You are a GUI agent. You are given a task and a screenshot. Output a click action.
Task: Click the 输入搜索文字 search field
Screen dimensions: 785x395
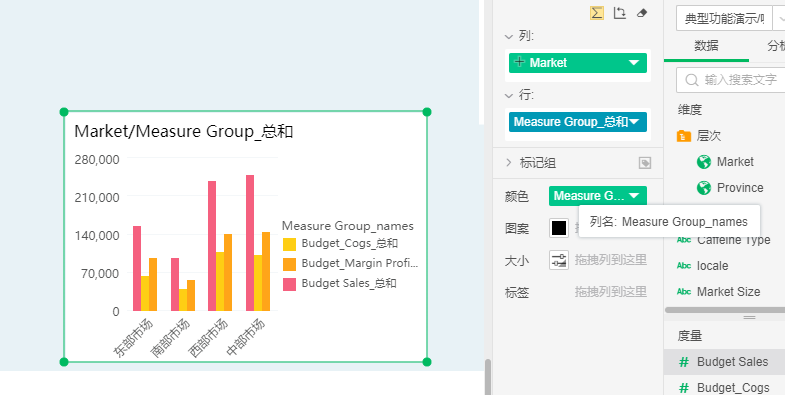(731, 80)
